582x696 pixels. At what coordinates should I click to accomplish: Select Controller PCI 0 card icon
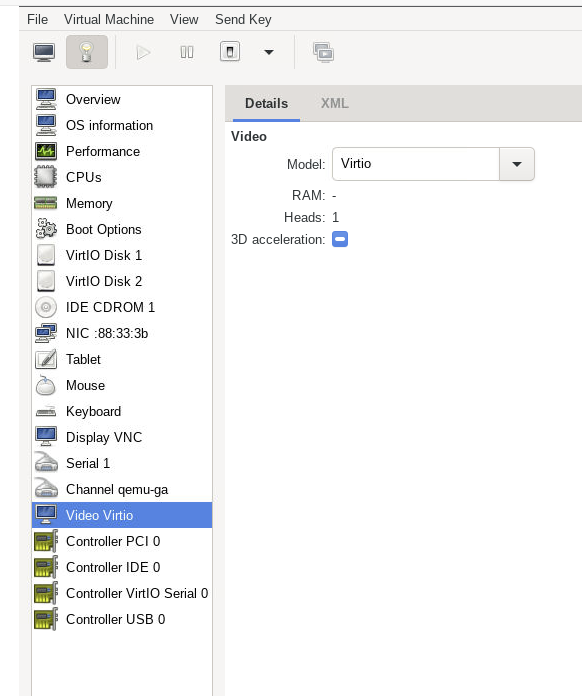coord(46,541)
